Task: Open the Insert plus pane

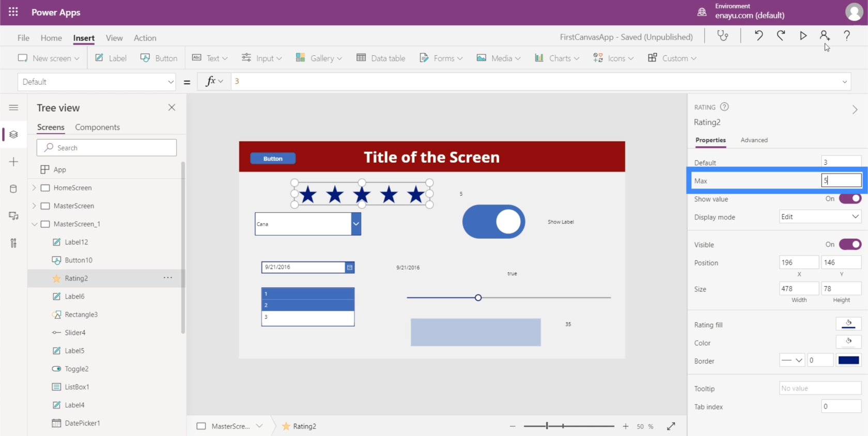Action: [x=13, y=162]
